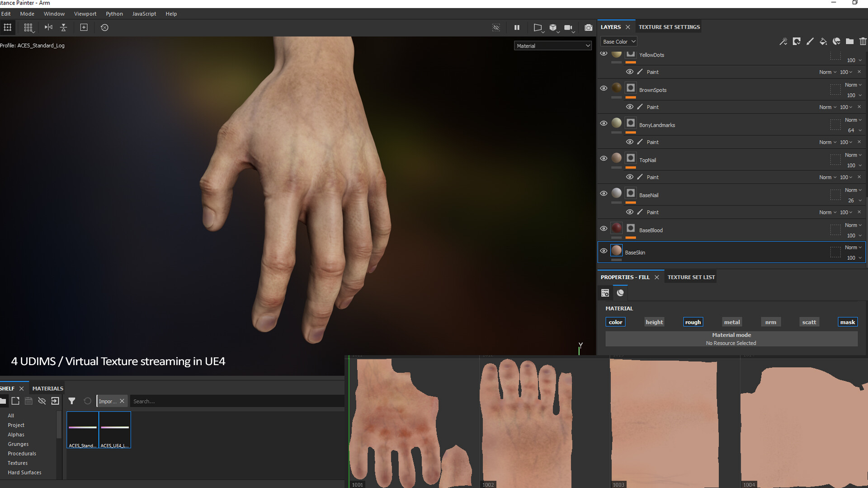The image size is (868, 488).
Task: Enable the metal channel button
Action: pyautogui.click(x=731, y=322)
